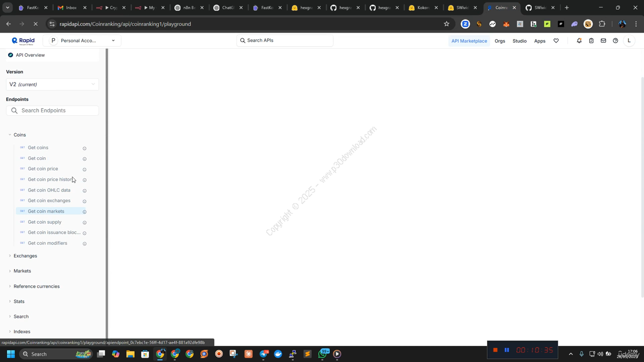Select Get coins endpoint
Image resolution: width=644 pixels, height=362 pixels.
pos(38,148)
